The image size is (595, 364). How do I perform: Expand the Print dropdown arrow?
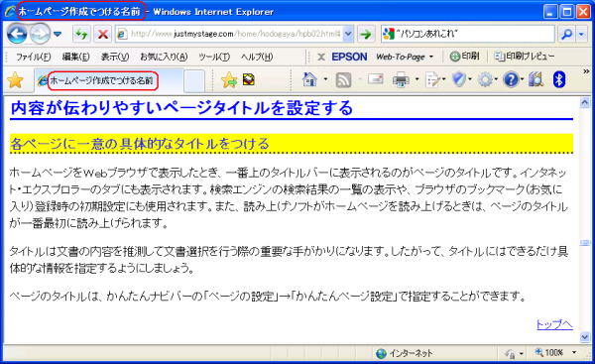[x=416, y=79]
